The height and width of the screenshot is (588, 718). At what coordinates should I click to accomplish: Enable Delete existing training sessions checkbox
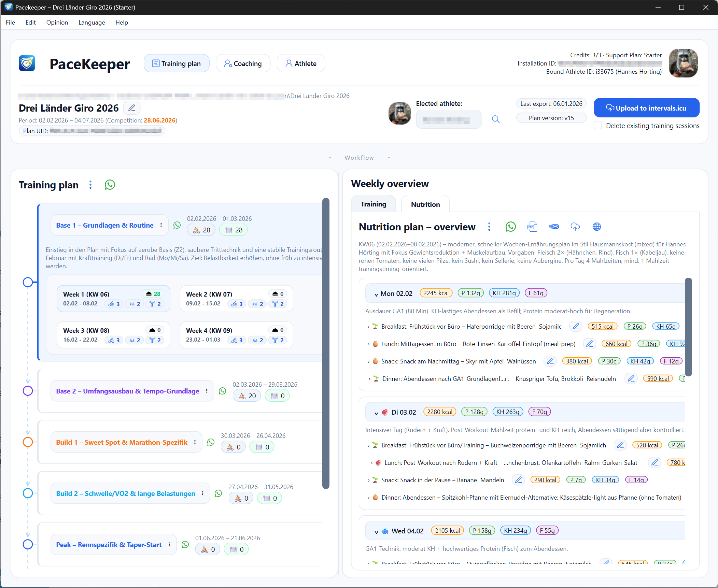click(598, 125)
